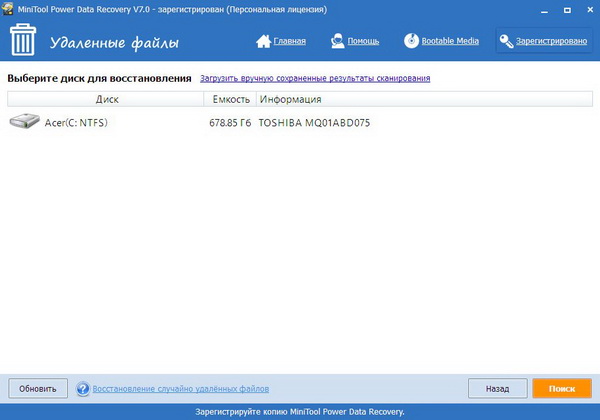Screen dimensions: 600x420
Task: Load saved scan results via Загрузить вручную link
Action: tap(315, 78)
